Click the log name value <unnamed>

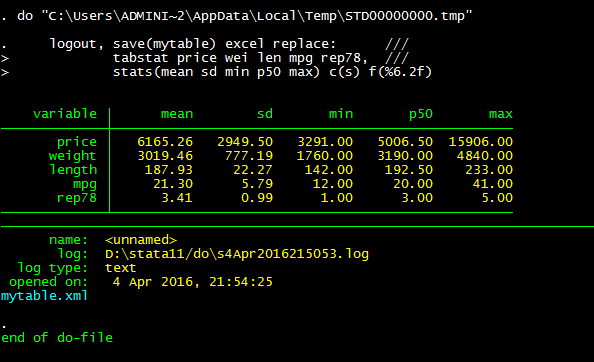coord(141,240)
